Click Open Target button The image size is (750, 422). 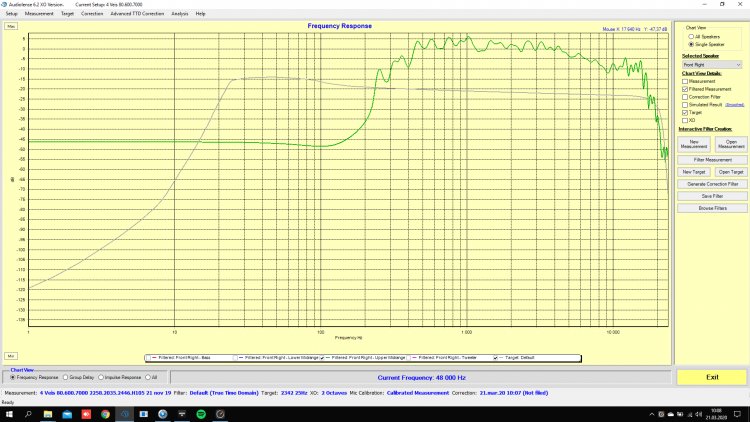[x=731, y=172]
